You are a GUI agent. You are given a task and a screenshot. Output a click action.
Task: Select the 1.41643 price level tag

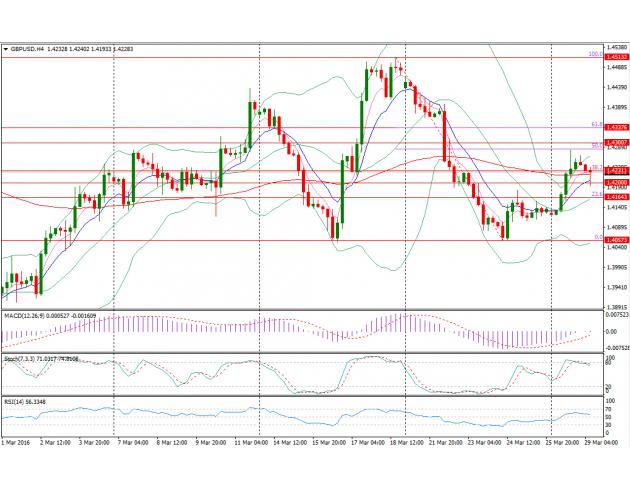[x=614, y=197]
